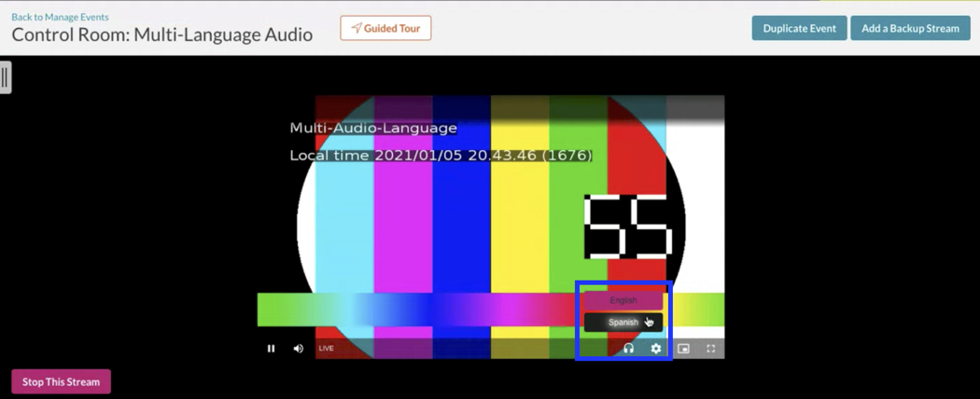Open audio track menu via headphones icon

pyautogui.click(x=628, y=349)
